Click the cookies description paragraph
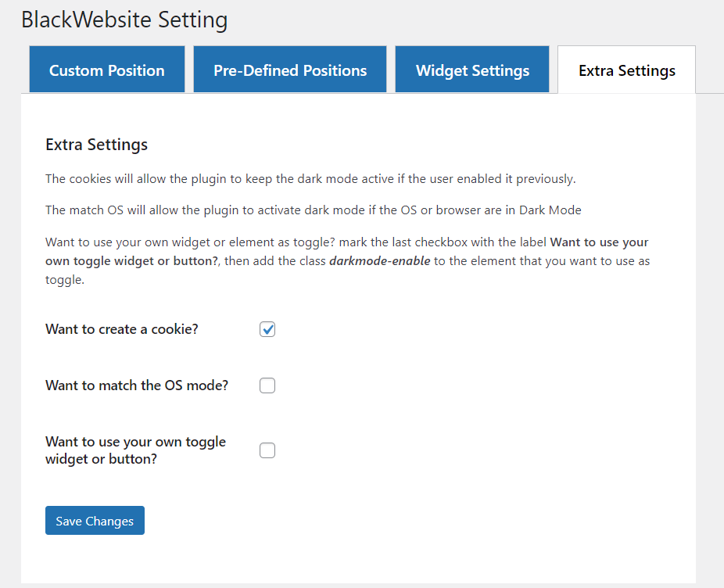The width and height of the screenshot is (724, 588). click(x=310, y=179)
